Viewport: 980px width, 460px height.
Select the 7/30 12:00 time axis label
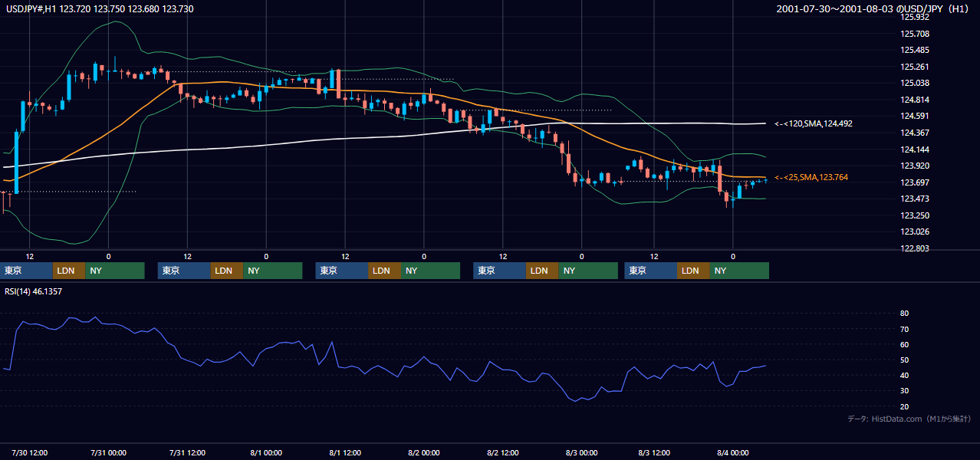coord(29,452)
